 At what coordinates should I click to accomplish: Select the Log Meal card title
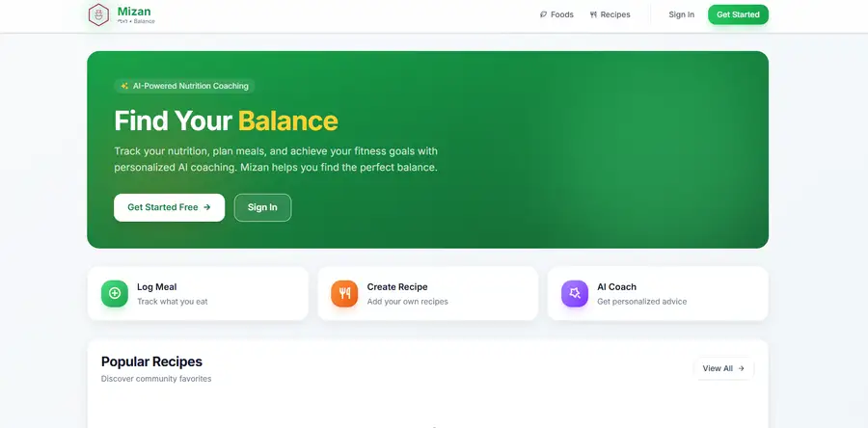click(x=157, y=287)
